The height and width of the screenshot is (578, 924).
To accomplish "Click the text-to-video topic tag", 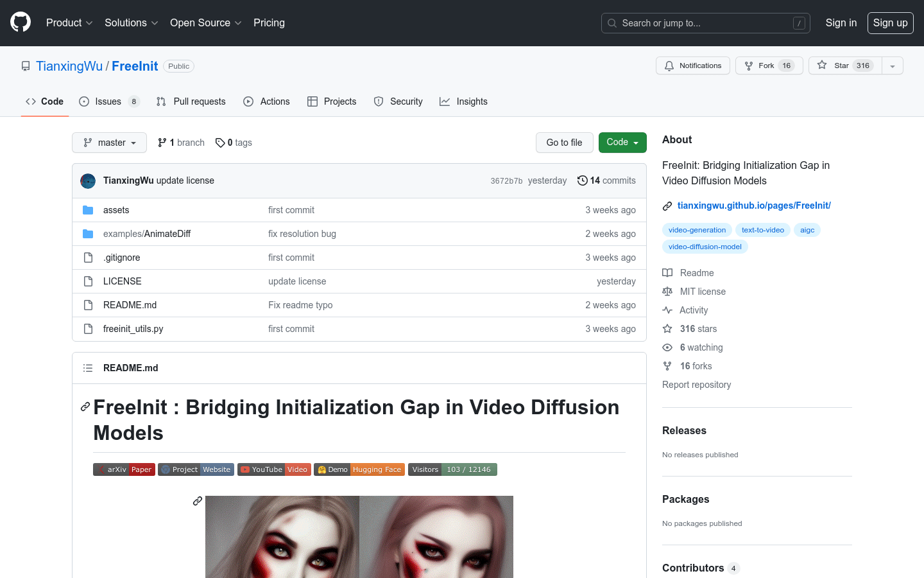I will pos(763,230).
